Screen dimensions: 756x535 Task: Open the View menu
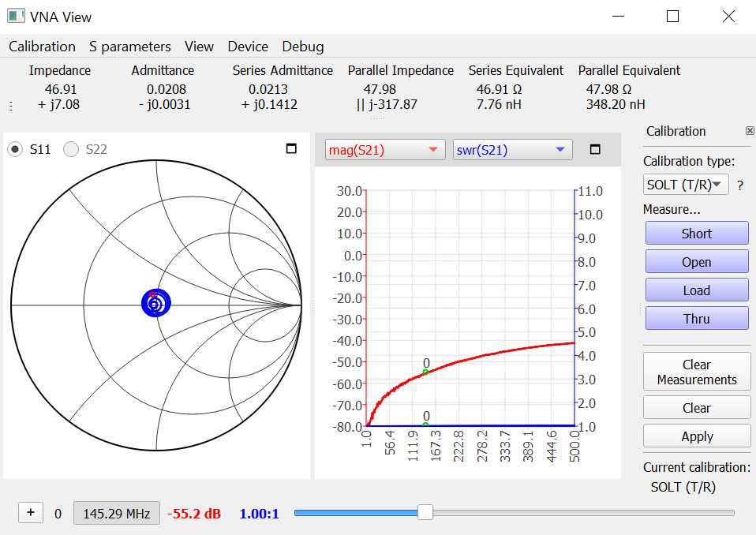(199, 47)
